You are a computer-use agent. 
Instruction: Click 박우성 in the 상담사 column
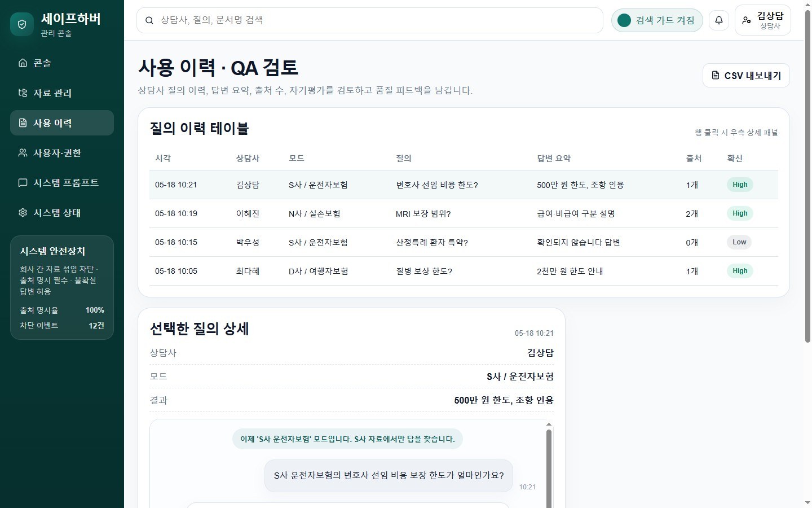coord(248,242)
